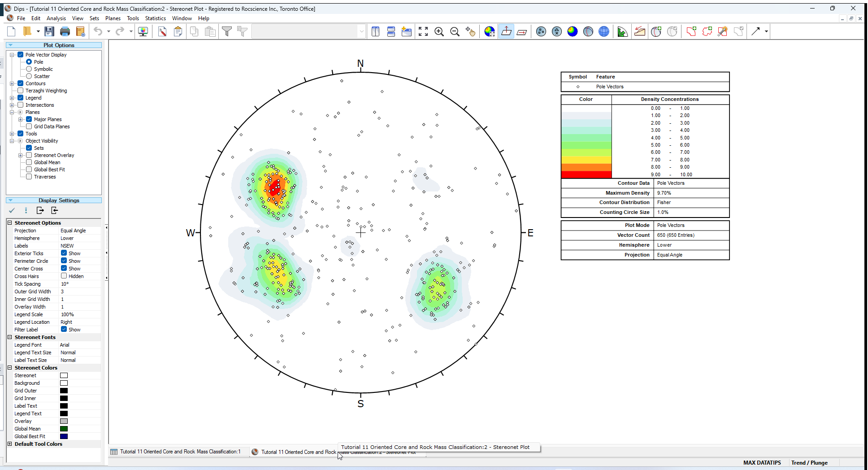The width and height of the screenshot is (868, 470).
Task: Toggle Global Mean visibility checkbox
Action: (29, 162)
